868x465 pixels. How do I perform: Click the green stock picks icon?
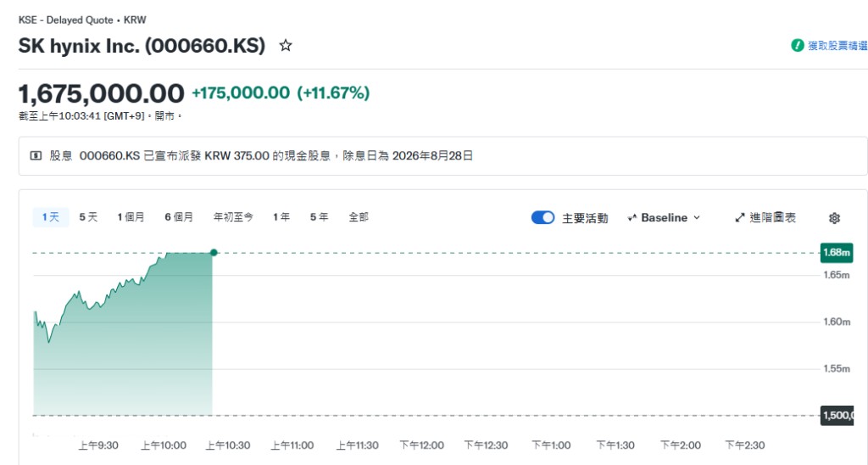(x=797, y=46)
